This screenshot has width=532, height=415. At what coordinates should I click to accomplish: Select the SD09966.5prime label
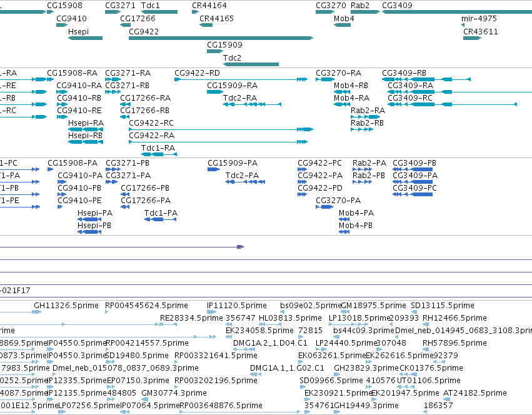point(331,381)
